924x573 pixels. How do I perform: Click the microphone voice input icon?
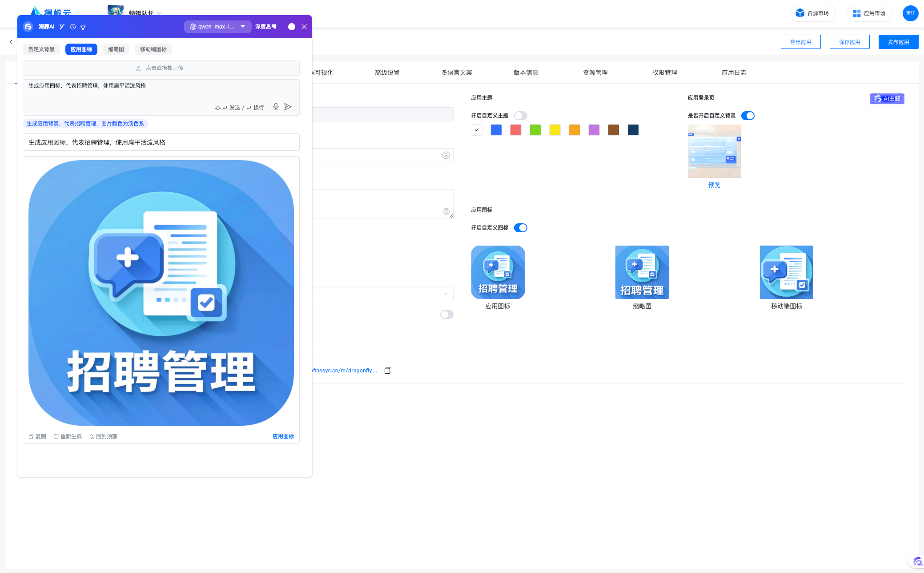click(x=276, y=107)
